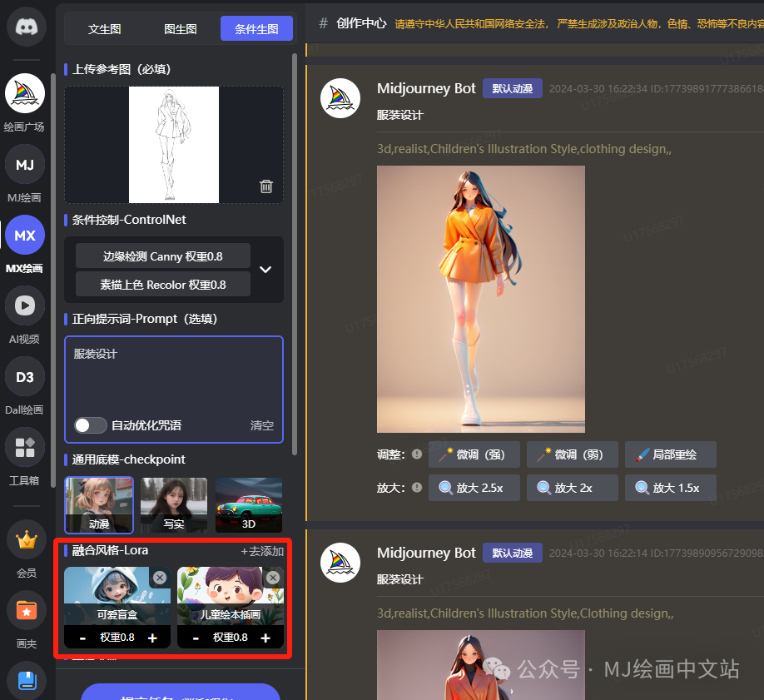Increase the 儿童绘本插画 weight with plus
Image resolution: width=764 pixels, height=700 pixels.
[265, 637]
